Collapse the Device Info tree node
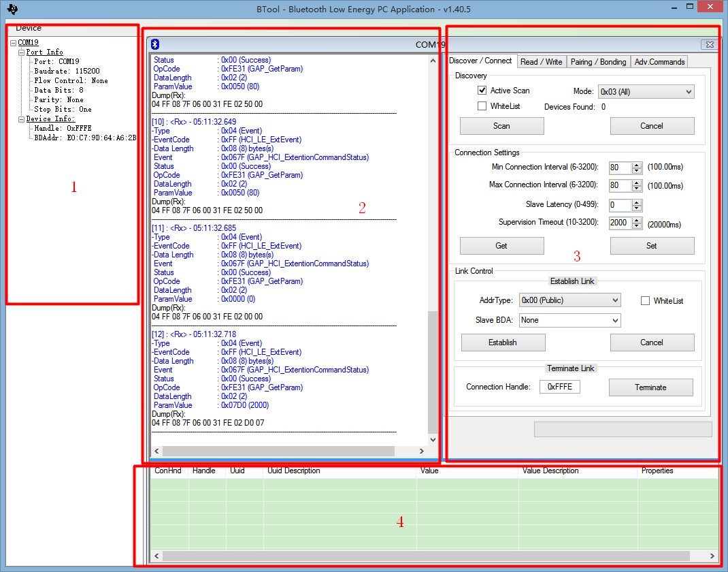The width and height of the screenshot is (728, 572). click(21, 119)
